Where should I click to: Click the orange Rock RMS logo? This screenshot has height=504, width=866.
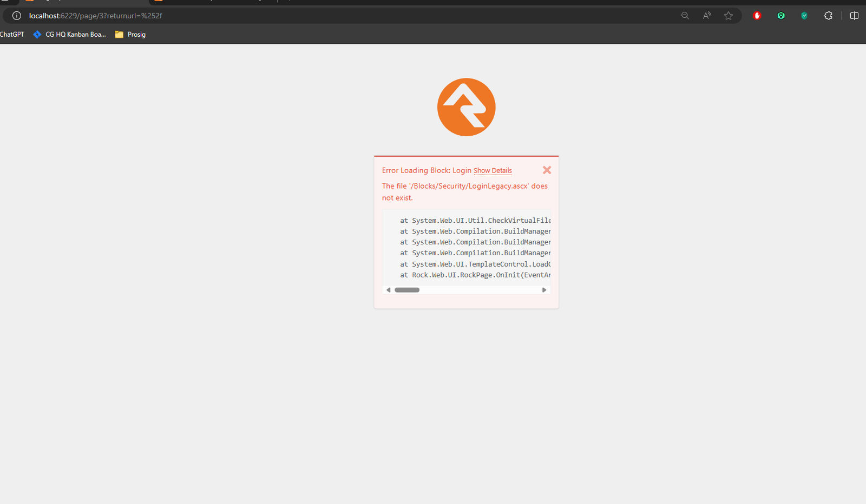click(x=466, y=107)
